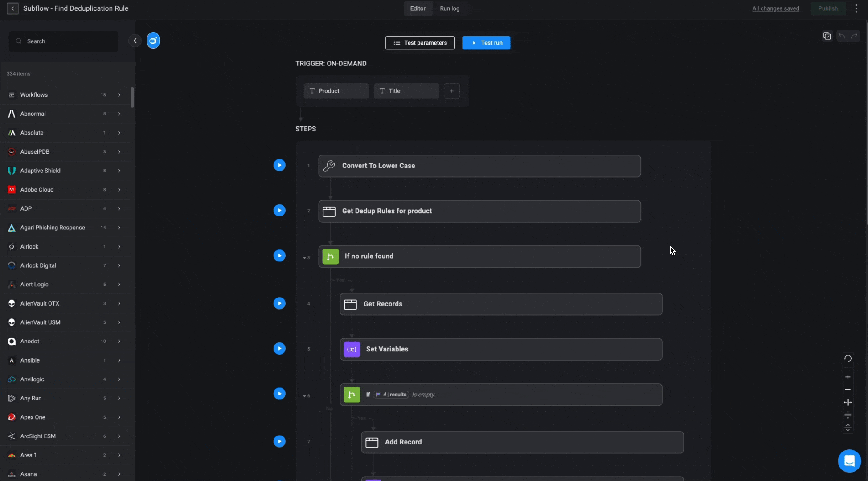Click the Test run button

coord(486,43)
